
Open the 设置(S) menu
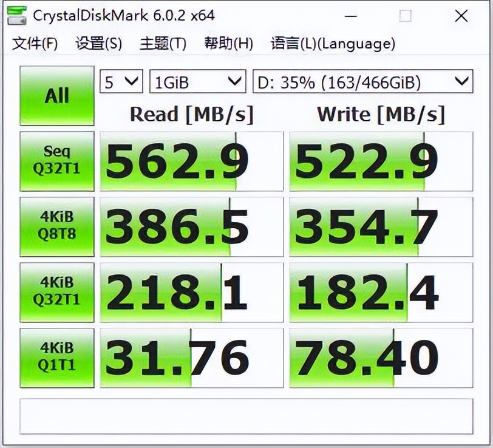point(99,43)
